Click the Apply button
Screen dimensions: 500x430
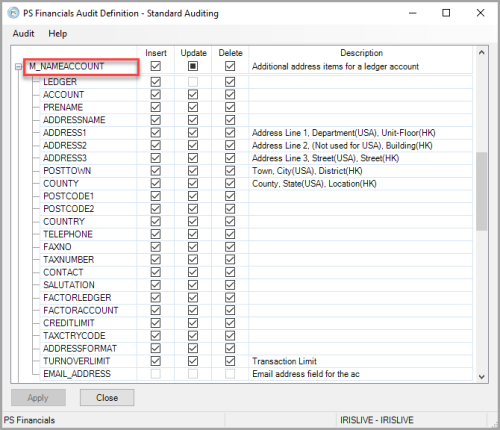click(38, 398)
